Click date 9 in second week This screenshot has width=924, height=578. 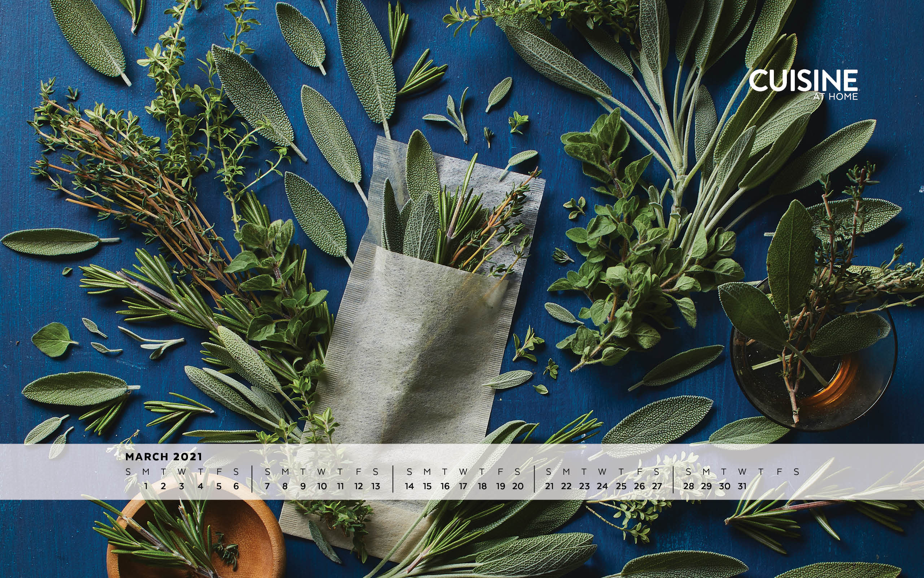tap(303, 486)
